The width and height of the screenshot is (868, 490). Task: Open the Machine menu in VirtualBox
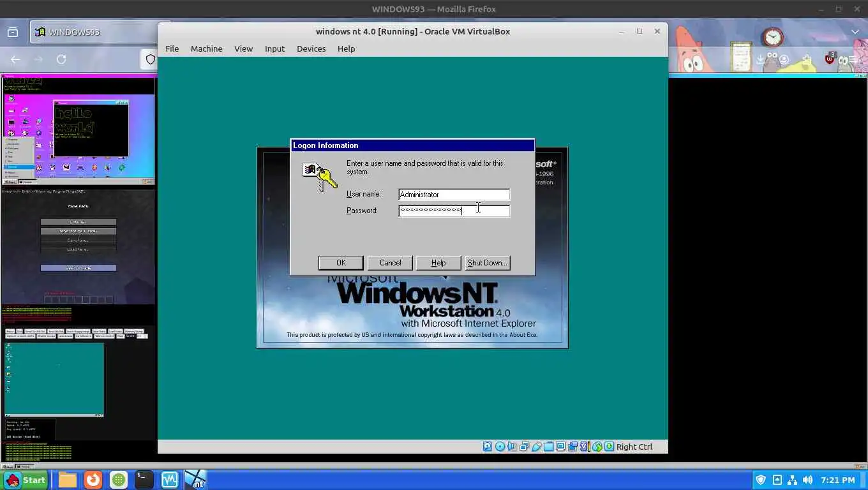click(206, 48)
